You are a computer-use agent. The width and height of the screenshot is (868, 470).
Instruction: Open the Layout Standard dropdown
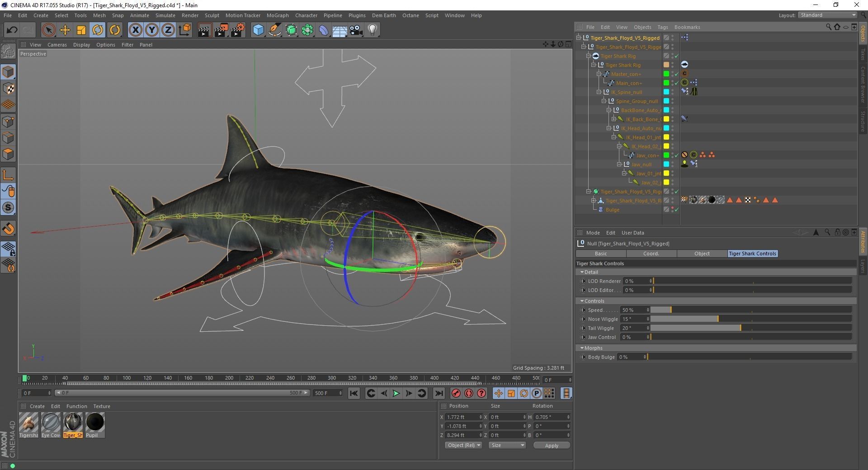click(x=827, y=15)
